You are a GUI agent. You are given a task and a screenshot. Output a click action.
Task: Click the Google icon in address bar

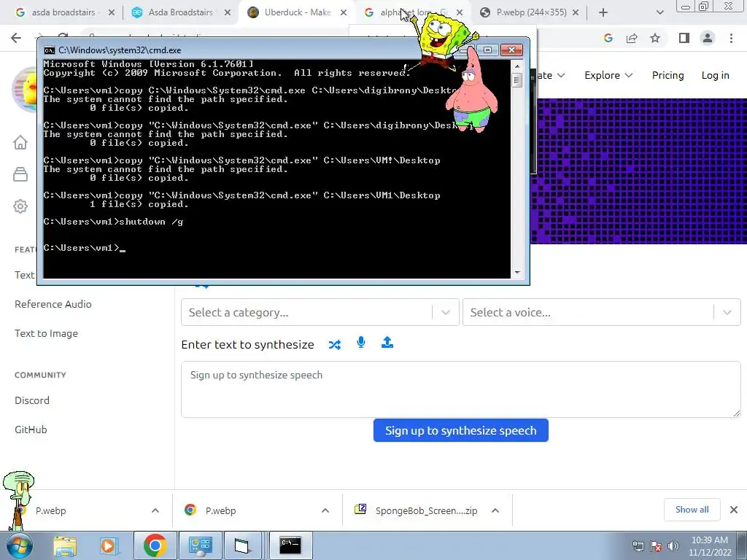click(x=608, y=38)
